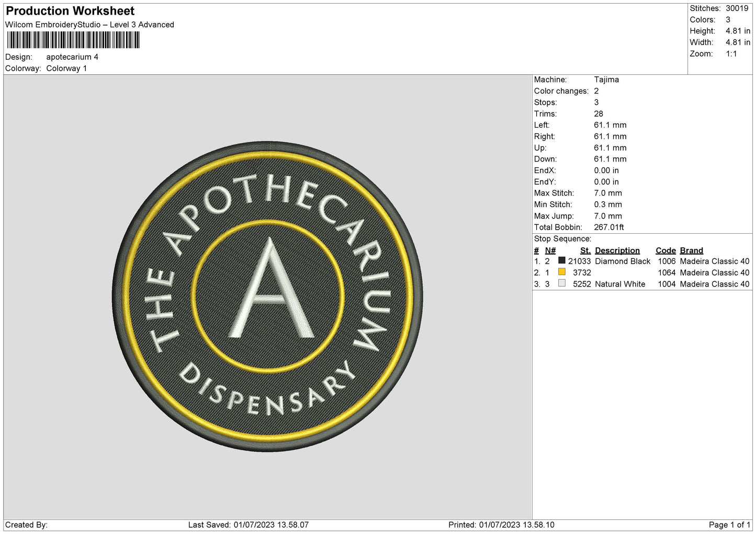Click the 'N#' column header

[x=550, y=251]
